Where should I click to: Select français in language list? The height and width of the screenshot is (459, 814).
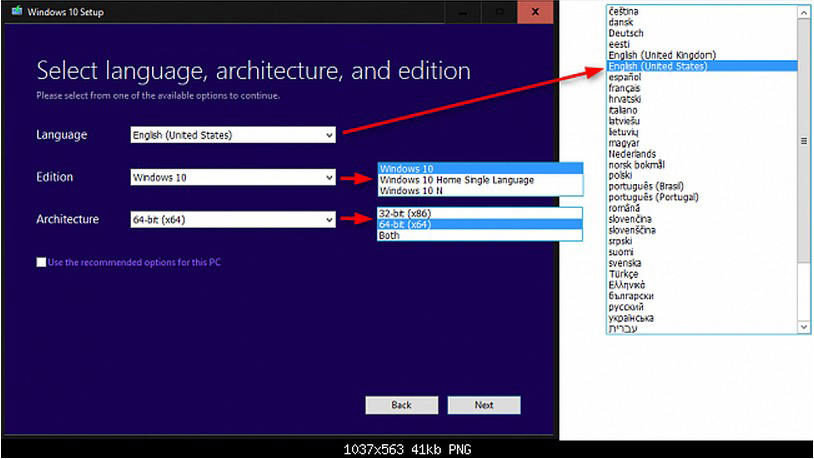click(x=702, y=88)
